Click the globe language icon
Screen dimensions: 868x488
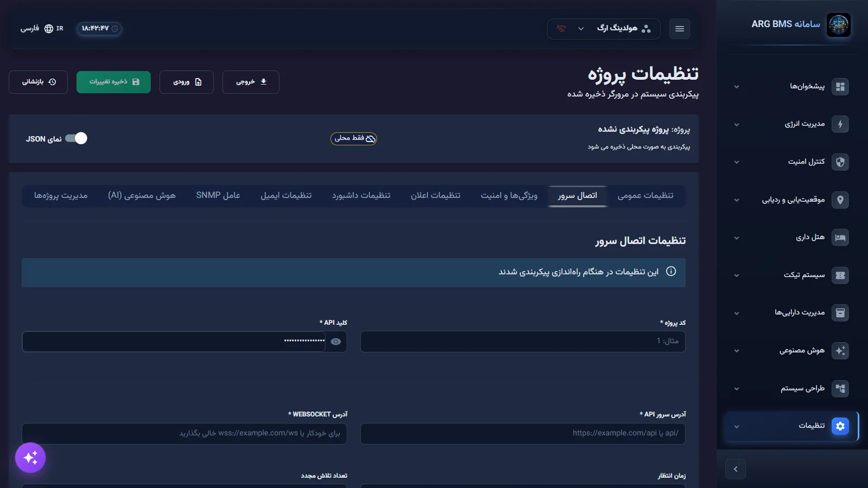coord(49,29)
